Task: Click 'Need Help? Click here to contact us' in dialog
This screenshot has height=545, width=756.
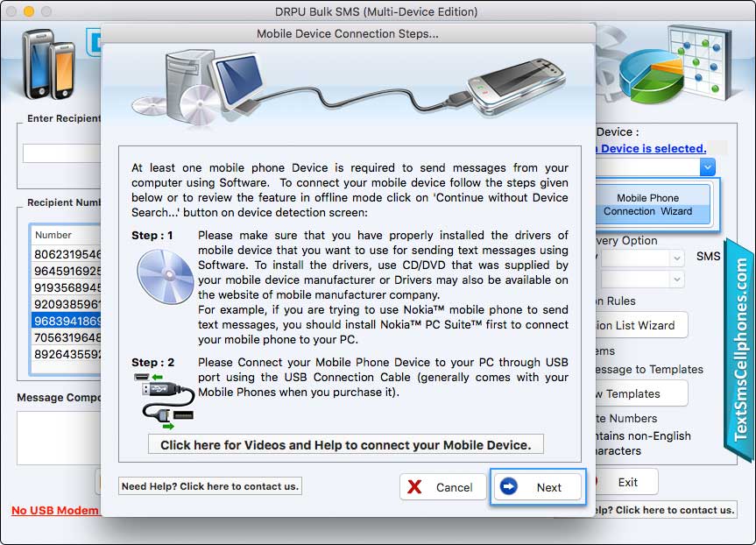Action: point(210,486)
